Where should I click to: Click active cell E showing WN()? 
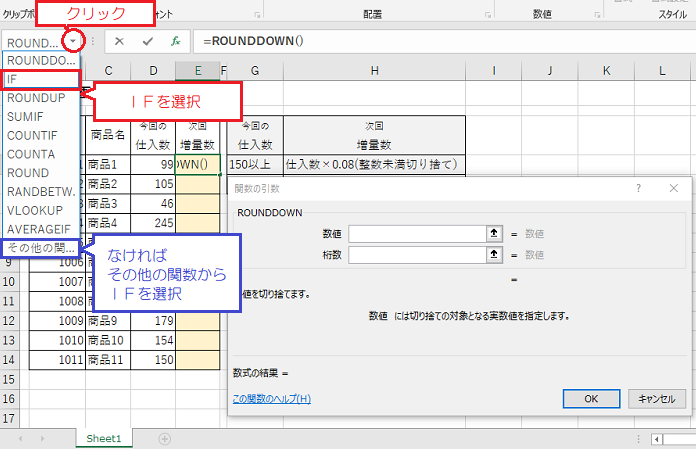click(x=198, y=165)
